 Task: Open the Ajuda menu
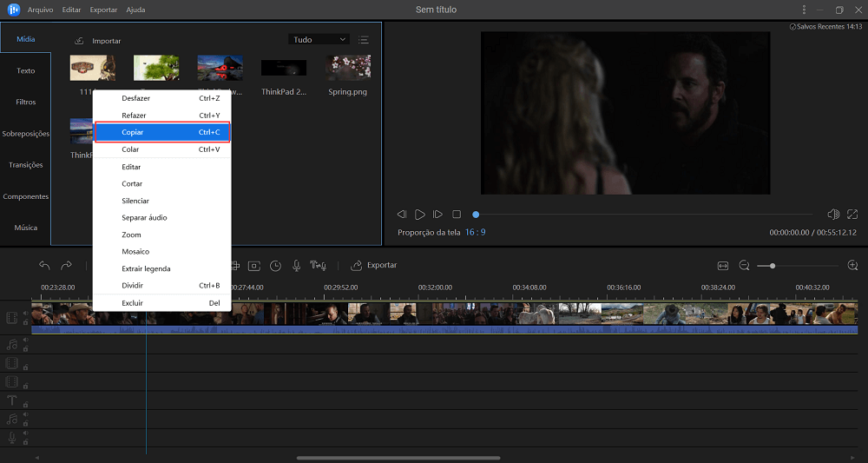pos(135,10)
